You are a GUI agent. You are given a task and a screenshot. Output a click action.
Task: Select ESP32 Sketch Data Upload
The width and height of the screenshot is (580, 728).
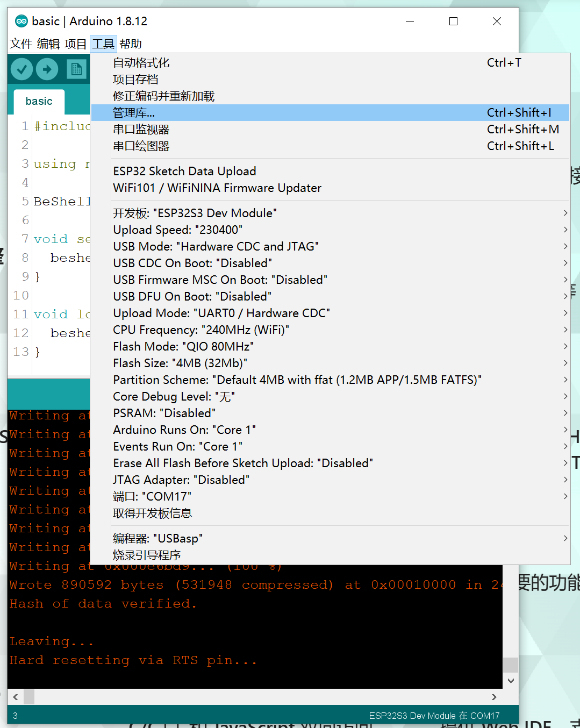coord(330,171)
